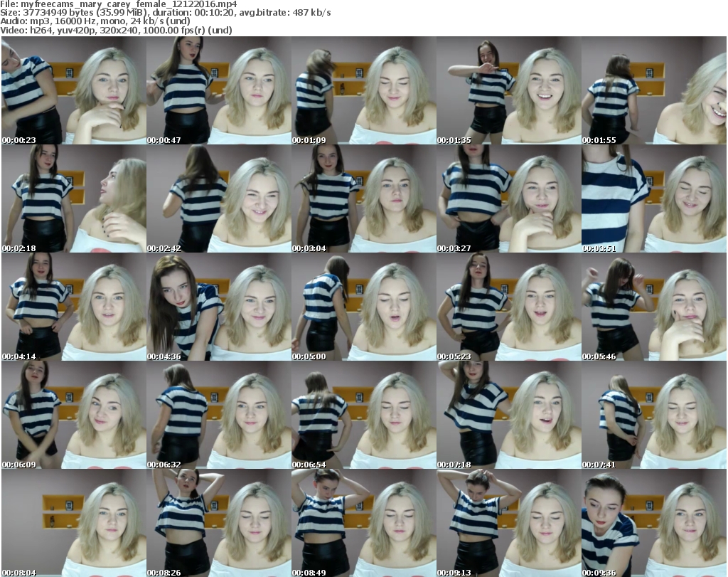Click the Size and duration info line
Viewport: 728px width, 577px height.
(166, 13)
